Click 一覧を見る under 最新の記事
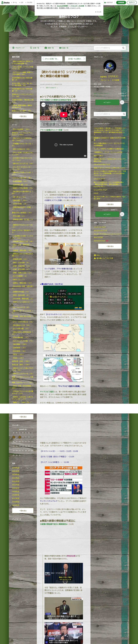 point(23,116)
